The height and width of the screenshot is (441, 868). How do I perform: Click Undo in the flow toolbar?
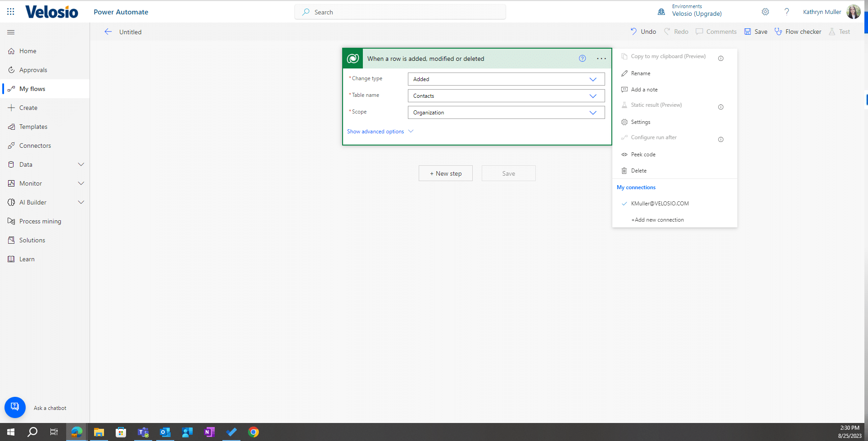click(643, 32)
